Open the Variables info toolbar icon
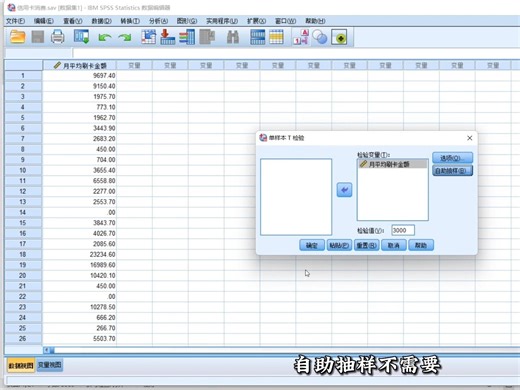520x390 pixels. click(x=187, y=37)
